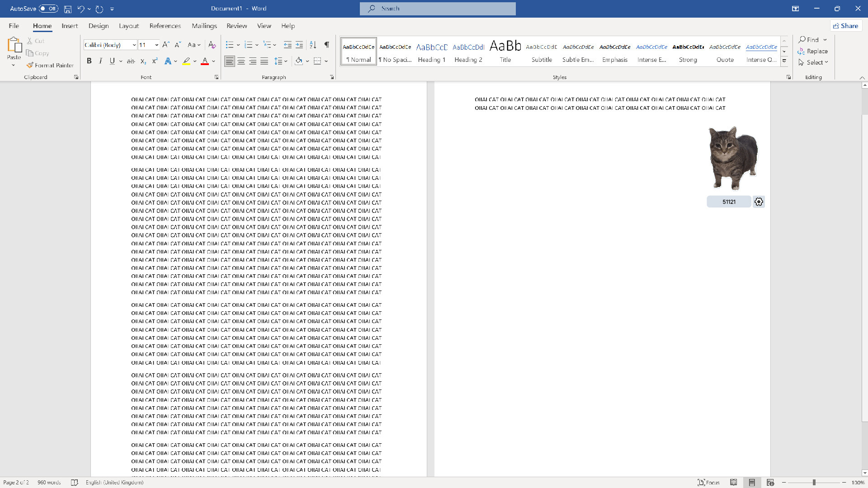Show paragraph marks

[x=327, y=45]
